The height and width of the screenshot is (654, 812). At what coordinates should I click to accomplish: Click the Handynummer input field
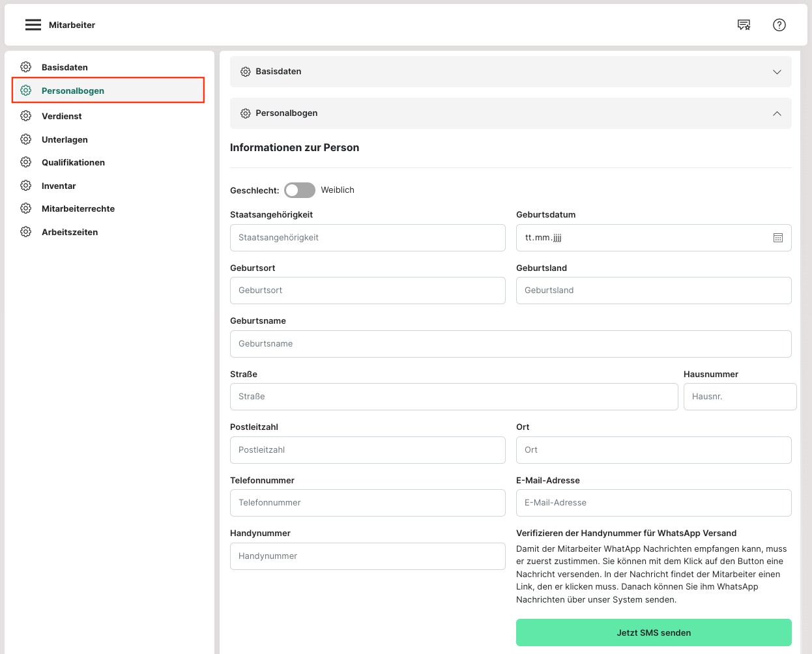[x=368, y=556]
